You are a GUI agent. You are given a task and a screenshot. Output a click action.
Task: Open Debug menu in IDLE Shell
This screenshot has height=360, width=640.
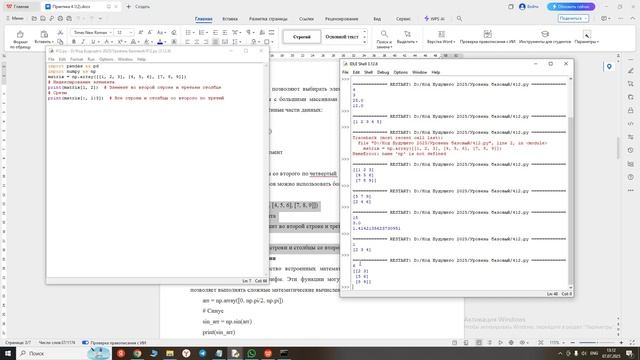coord(383,72)
